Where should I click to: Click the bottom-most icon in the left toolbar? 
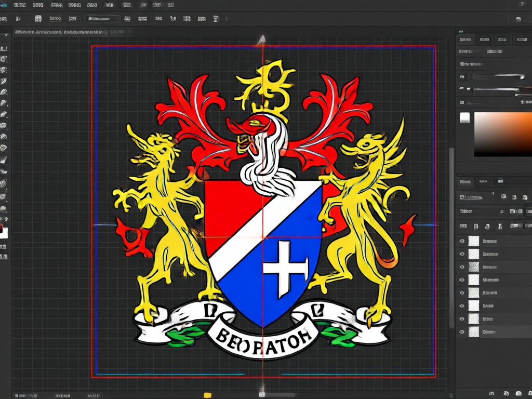[x=4, y=257]
